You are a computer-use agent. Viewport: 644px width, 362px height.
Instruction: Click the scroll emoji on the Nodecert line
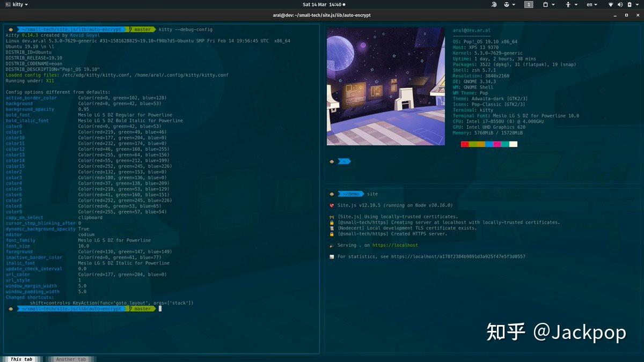coord(332,227)
